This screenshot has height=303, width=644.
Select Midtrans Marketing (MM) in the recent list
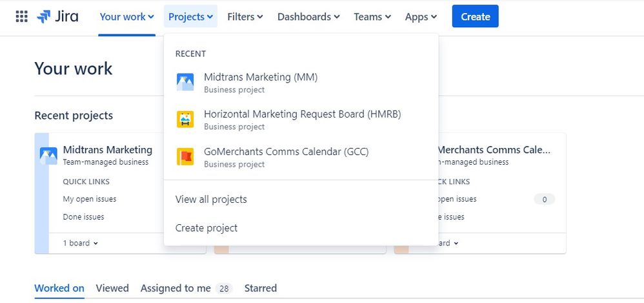[301, 83]
